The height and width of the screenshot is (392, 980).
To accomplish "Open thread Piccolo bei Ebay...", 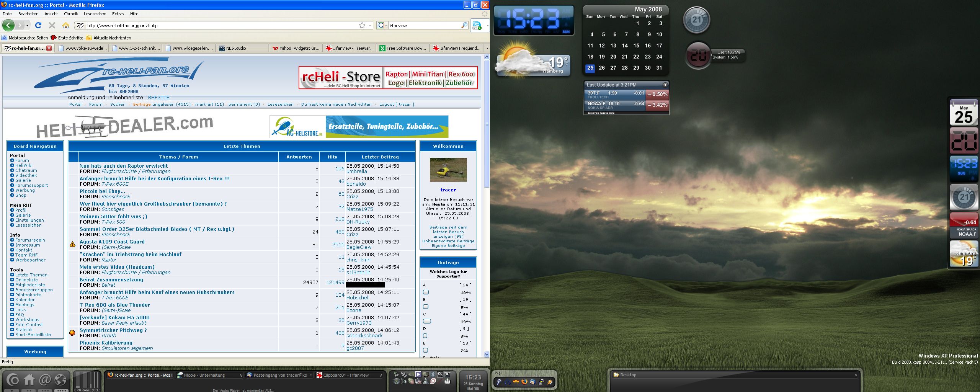I will tap(102, 191).
